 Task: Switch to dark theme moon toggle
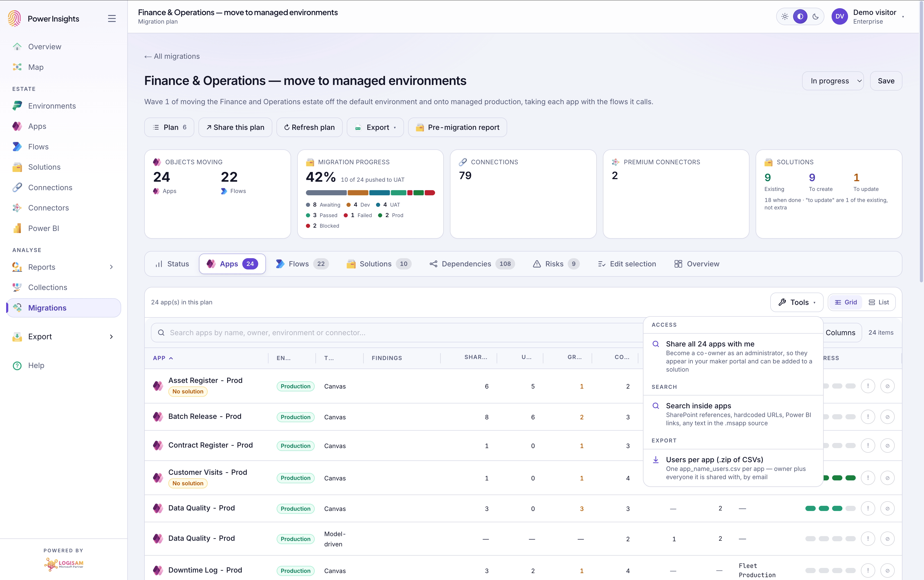point(815,16)
